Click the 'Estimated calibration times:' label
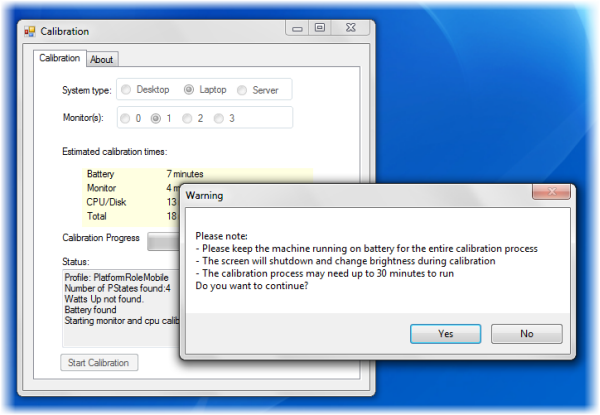Screen dimensions: 600x415 [115, 152]
